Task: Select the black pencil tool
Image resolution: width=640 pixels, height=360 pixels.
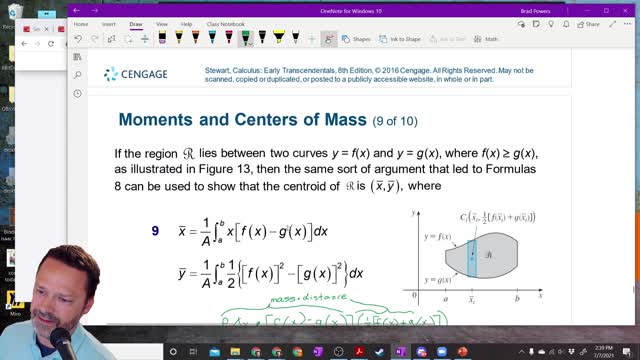Action: [296, 38]
